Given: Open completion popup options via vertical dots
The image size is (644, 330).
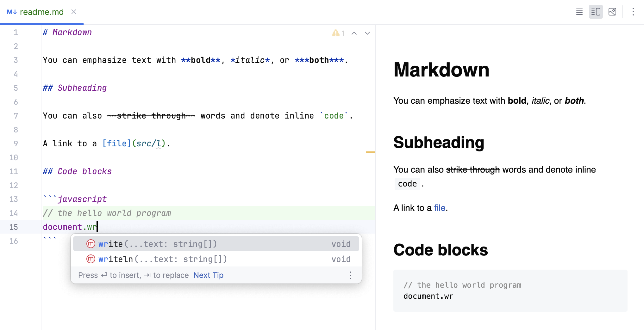Looking at the screenshot, I should coord(350,275).
